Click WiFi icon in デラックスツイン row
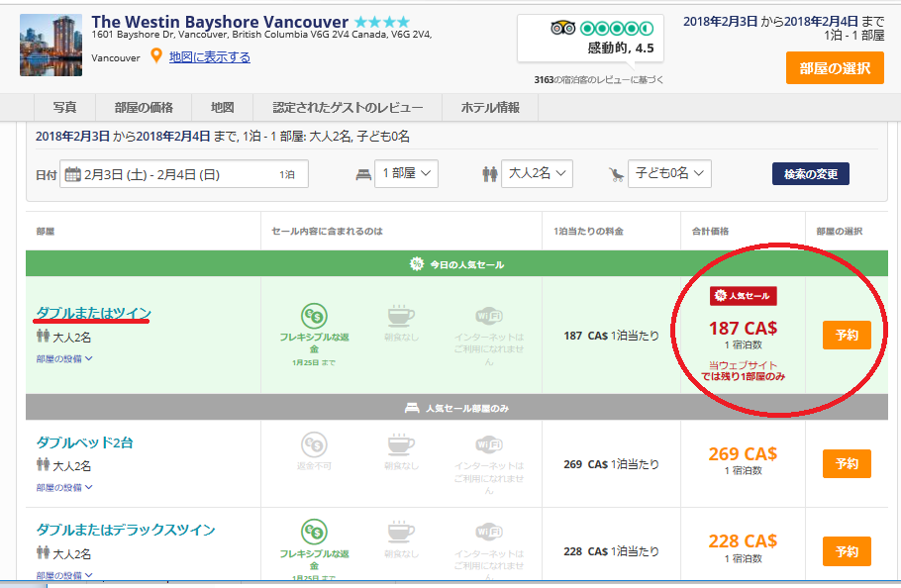The width and height of the screenshot is (901, 588). (x=489, y=532)
